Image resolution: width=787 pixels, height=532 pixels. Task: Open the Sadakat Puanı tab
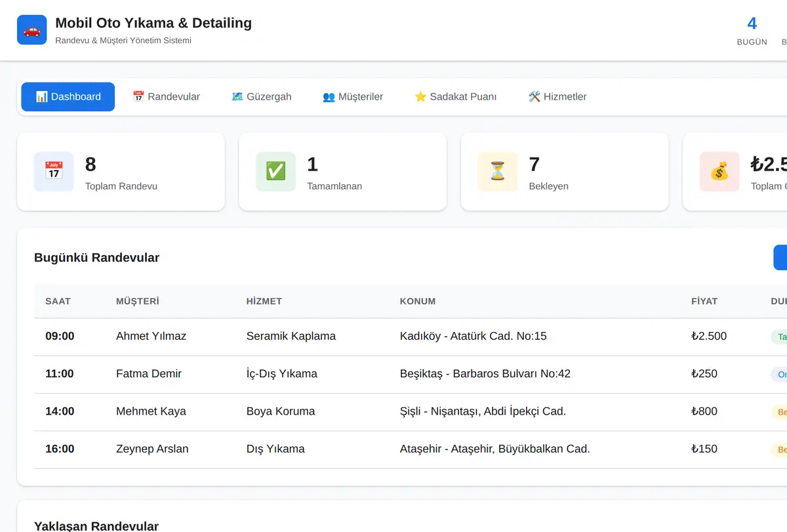[456, 96]
